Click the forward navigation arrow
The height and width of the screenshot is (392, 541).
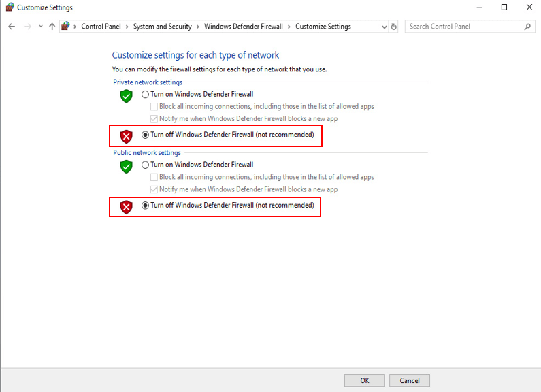[x=28, y=27]
